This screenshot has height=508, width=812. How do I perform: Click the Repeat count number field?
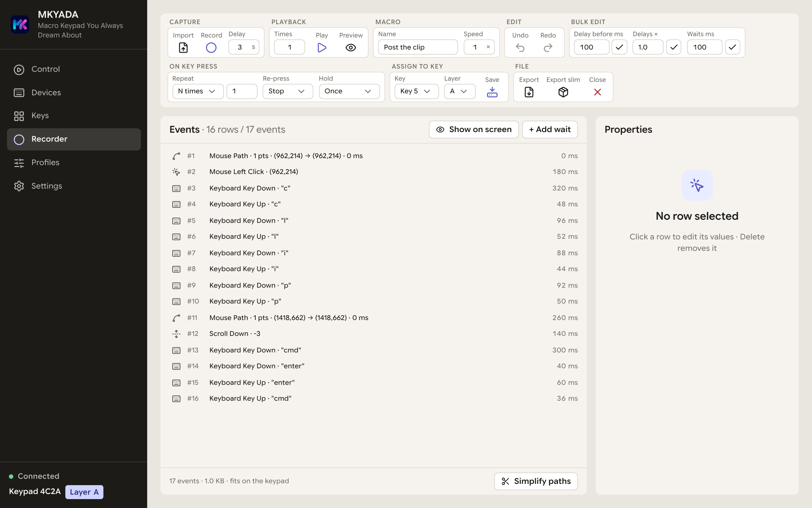point(242,91)
